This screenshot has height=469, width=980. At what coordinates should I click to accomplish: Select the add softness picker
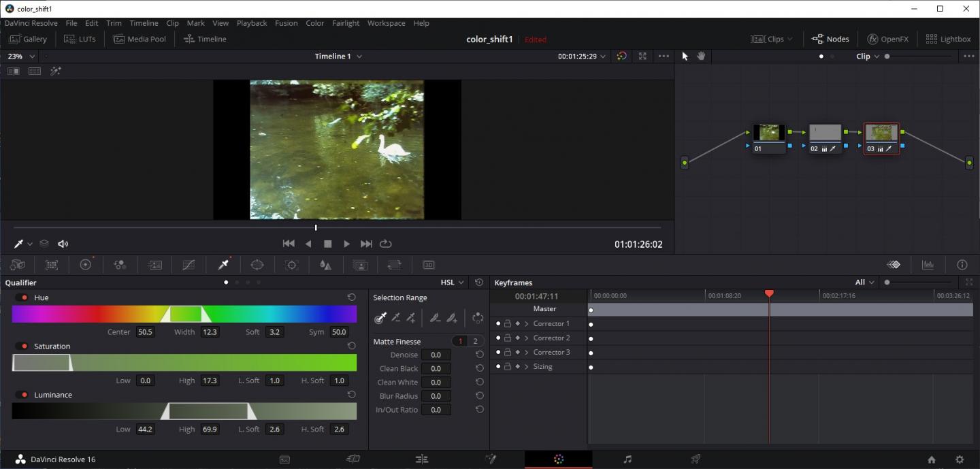(x=452, y=318)
